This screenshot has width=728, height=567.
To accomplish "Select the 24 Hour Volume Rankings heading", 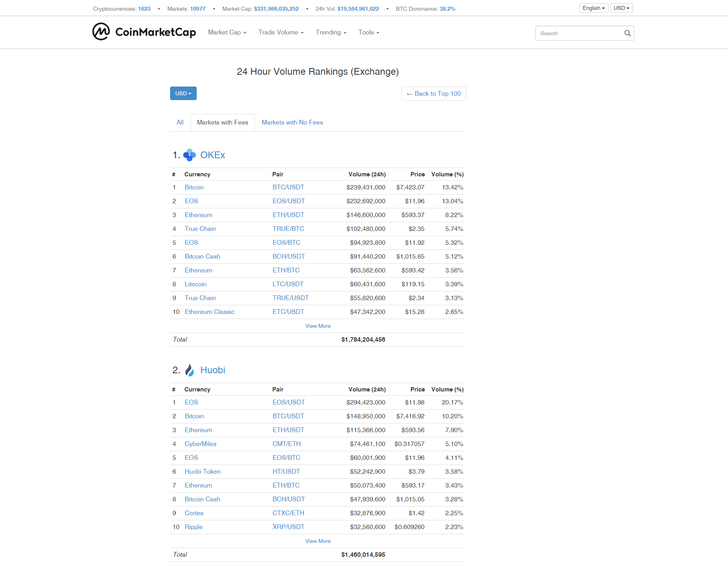I will 318,72.
